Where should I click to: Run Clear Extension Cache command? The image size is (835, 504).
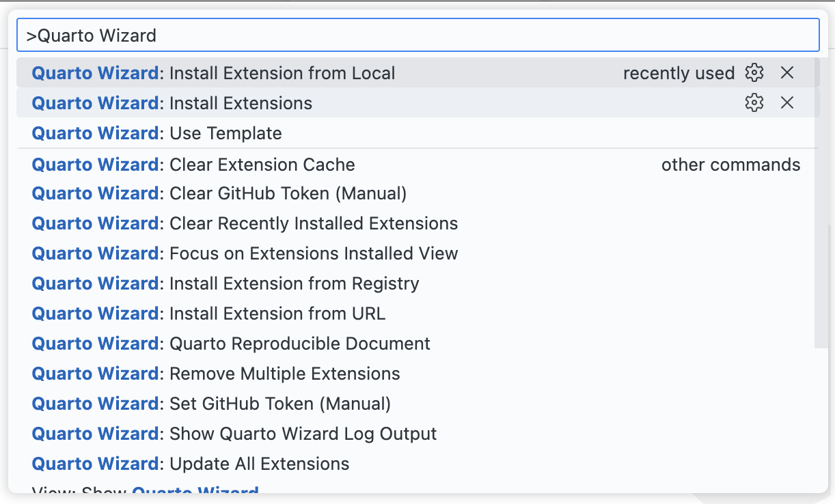coord(262,165)
